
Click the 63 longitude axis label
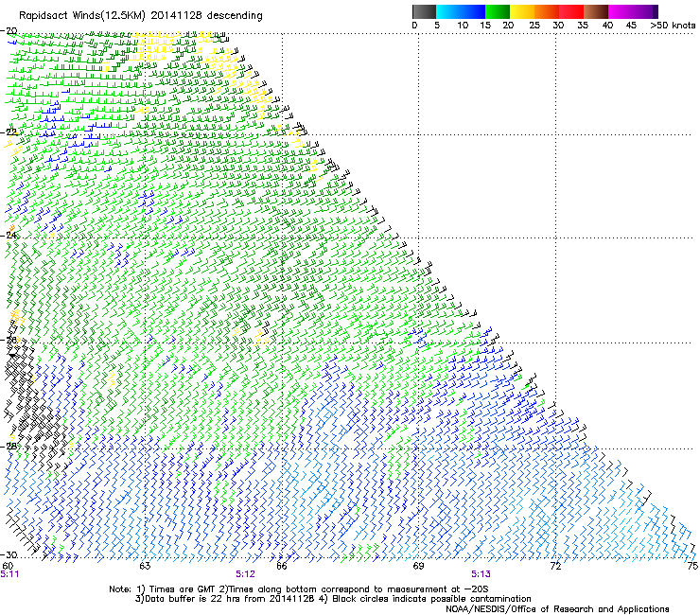[x=145, y=566]
